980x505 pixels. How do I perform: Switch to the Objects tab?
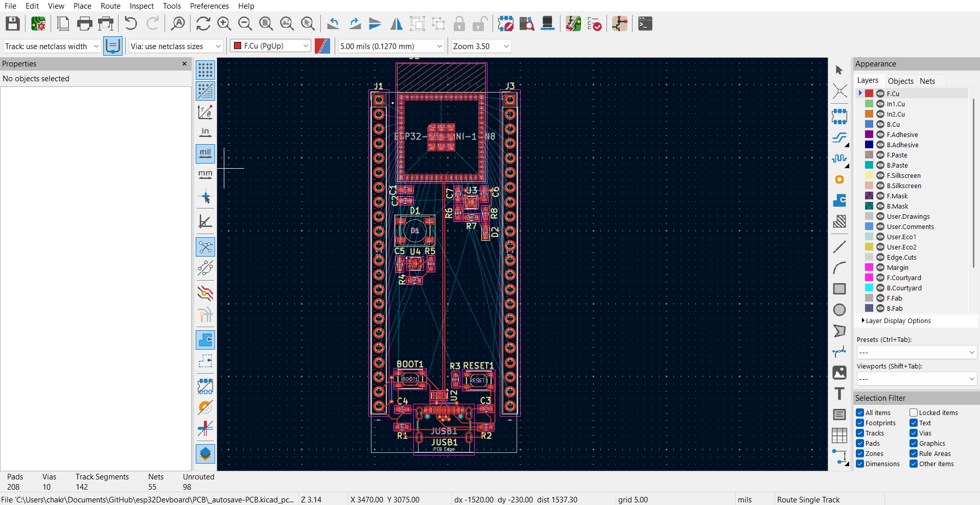coord(900,81)
